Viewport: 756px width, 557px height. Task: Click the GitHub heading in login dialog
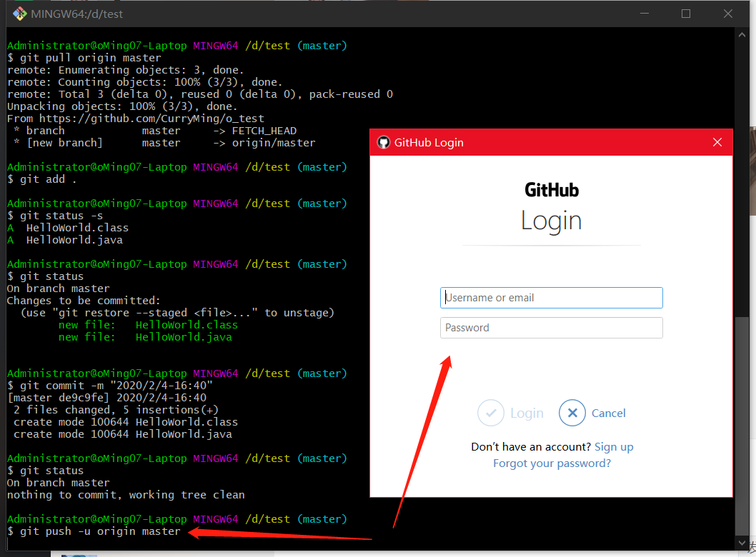[552, 191]
